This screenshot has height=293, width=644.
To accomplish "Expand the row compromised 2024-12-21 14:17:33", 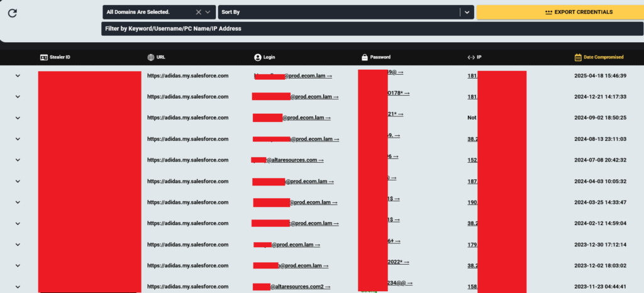I will pyautogui.click(x=18, y=97).
